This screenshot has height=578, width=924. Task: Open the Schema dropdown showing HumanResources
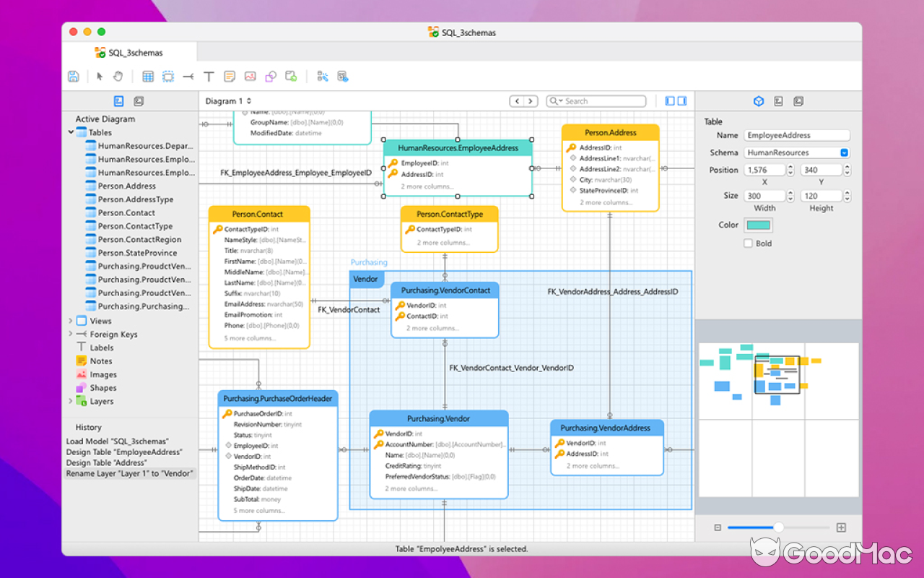click(x=845, y=152)
